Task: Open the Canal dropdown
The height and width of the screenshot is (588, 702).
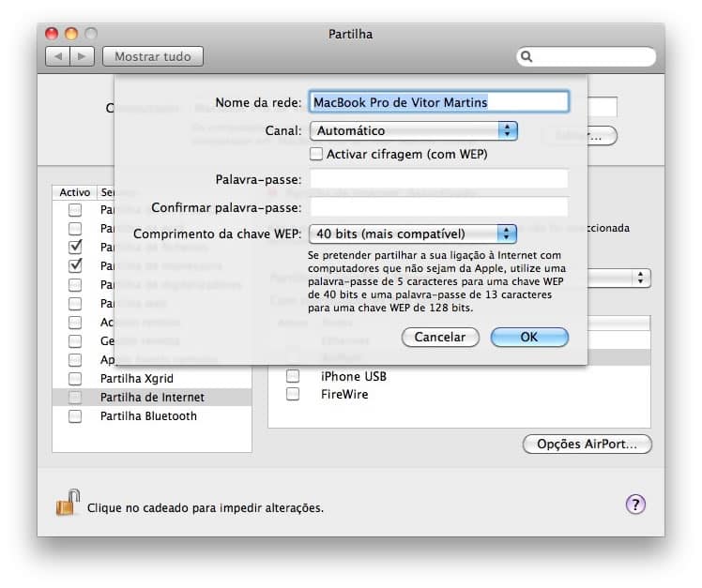Action: [413, 130]
